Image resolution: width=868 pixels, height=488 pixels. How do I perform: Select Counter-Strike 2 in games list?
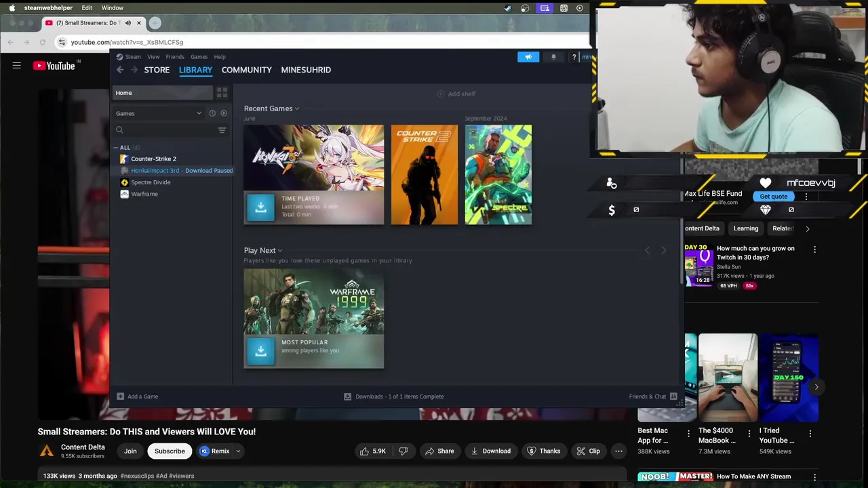[x=153, y=159]
